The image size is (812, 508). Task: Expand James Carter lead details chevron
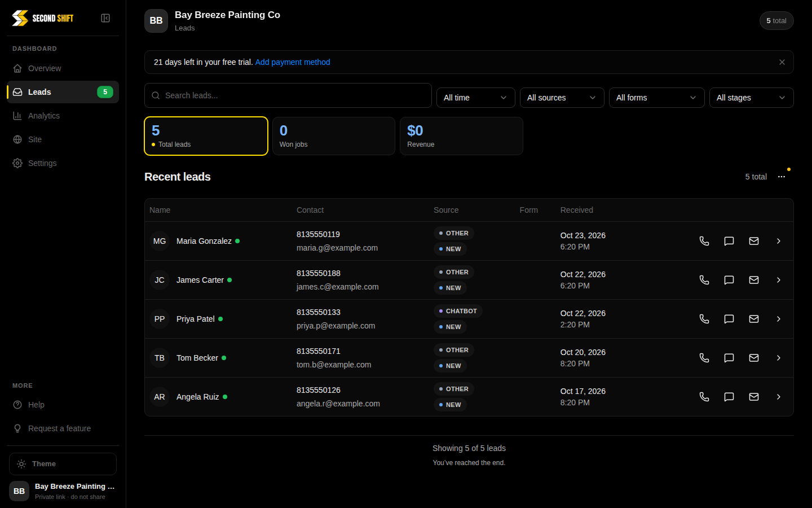click(x=779, y=280)
